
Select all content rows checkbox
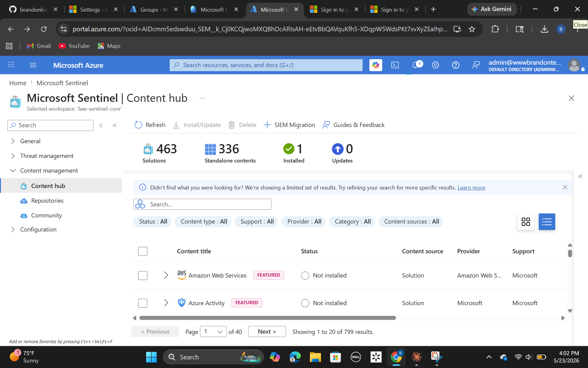point(143,251)
